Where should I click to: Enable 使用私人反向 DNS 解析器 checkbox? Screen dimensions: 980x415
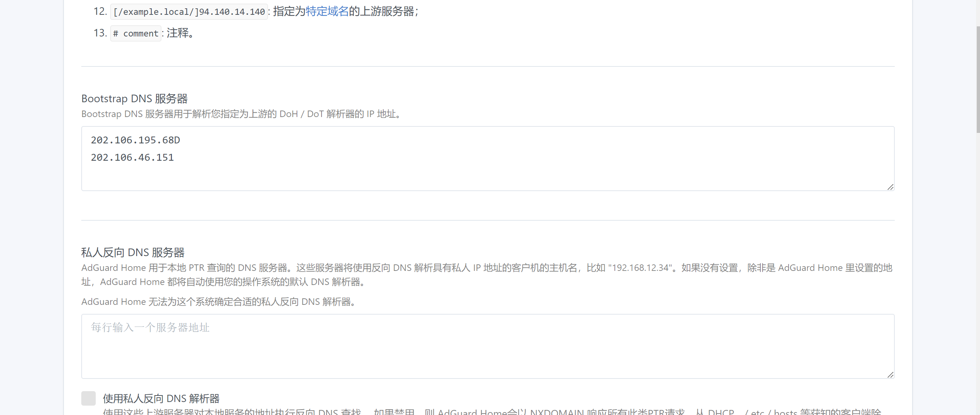coord(88,398)
